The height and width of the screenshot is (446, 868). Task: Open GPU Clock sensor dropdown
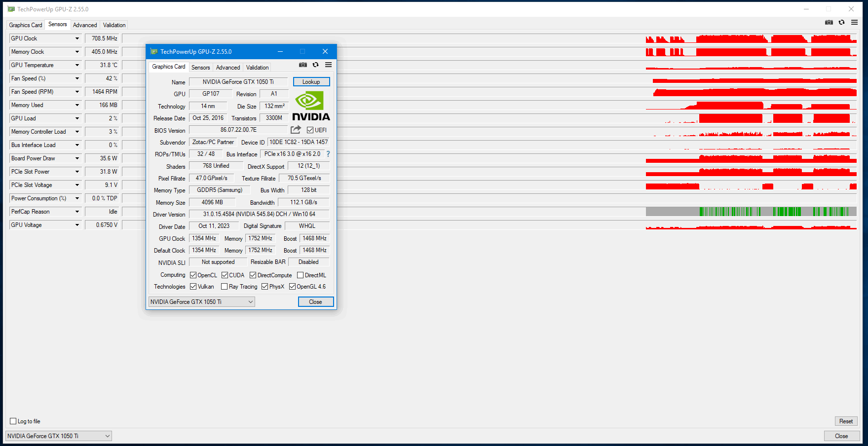pyautogui.click(x=77, y=38)
